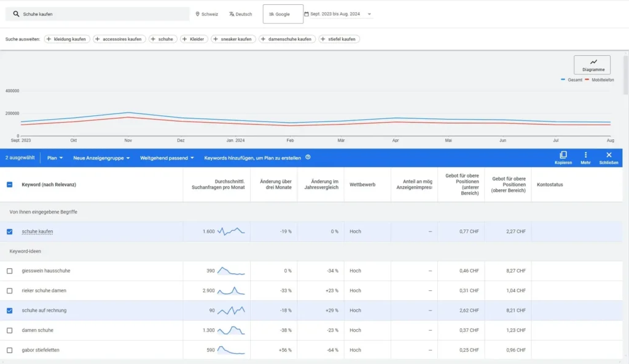The image size is (629, 364).
Task: Click the Kopieren copy icon
Action: tap(563, 155)
